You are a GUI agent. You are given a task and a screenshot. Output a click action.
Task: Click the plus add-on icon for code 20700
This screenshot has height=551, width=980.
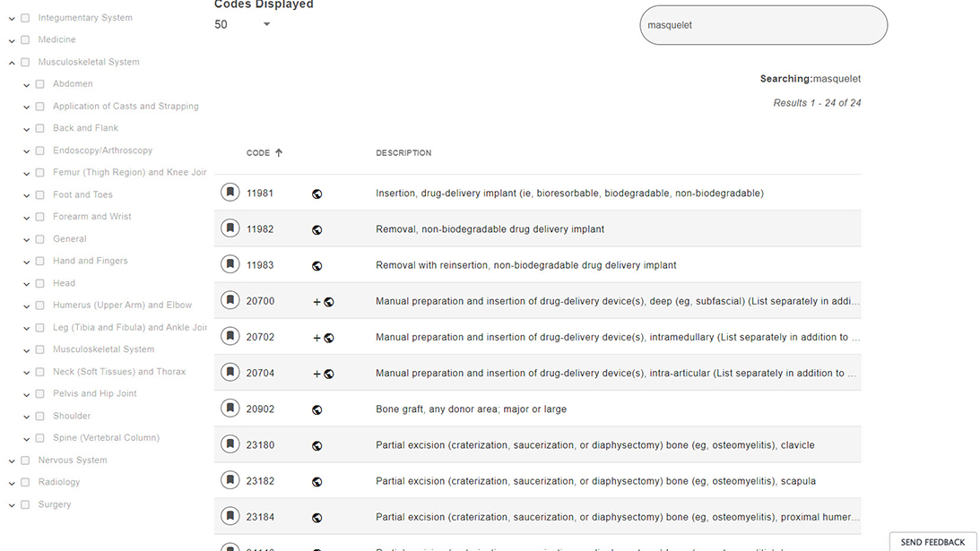[317, 302]
